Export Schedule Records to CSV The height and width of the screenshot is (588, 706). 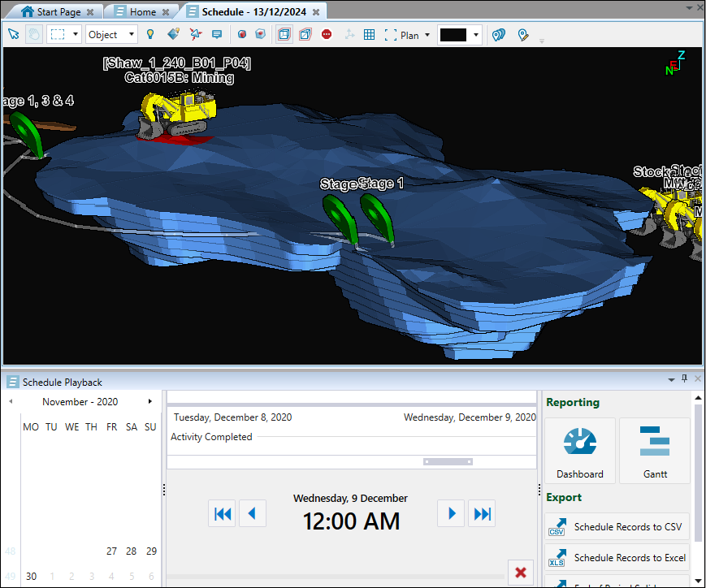click(x=617, y=527)
